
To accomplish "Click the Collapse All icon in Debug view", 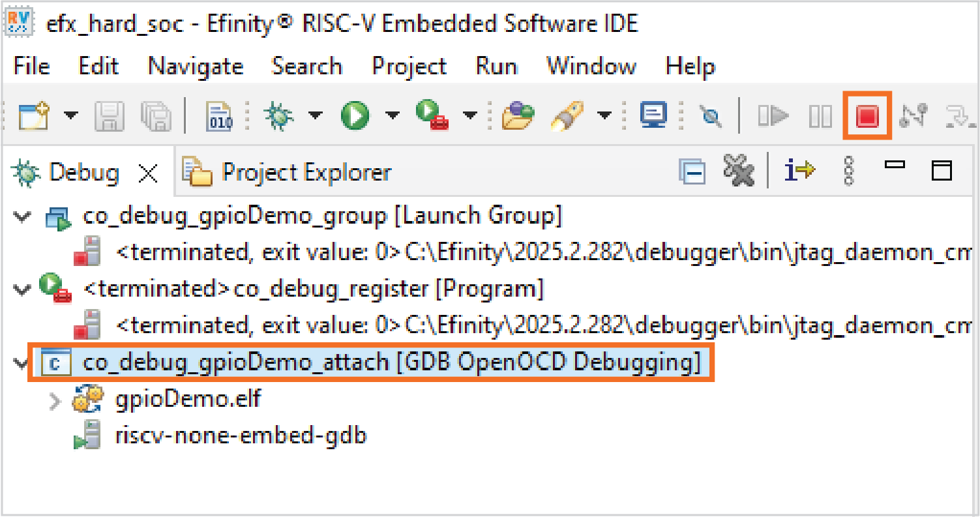I will (x=691, y=172).
